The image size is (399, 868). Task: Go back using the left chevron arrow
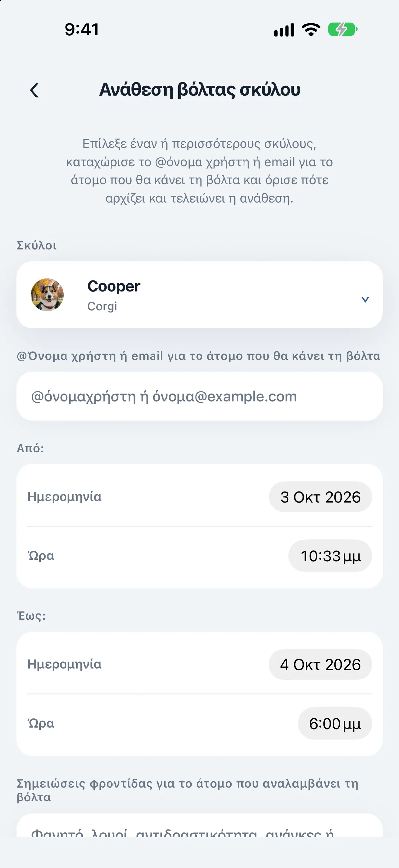[34, 90]
